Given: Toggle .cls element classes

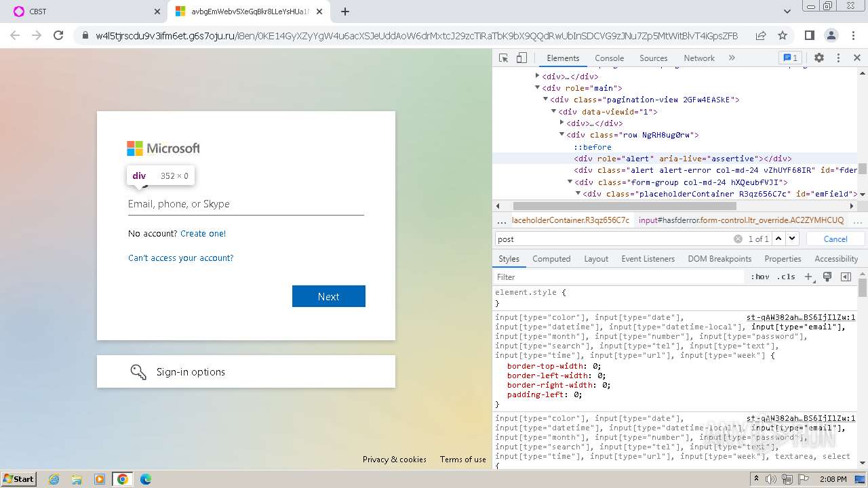Looking at the screenshot, I should click(787, 277).
